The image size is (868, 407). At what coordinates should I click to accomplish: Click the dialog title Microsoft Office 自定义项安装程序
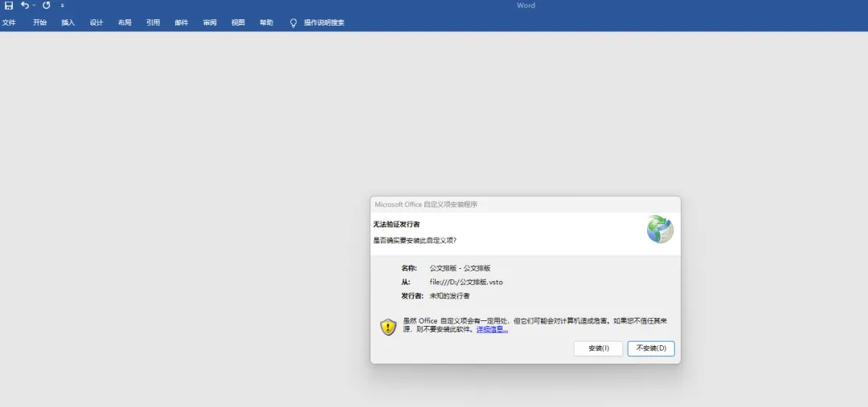coord(426,205)
